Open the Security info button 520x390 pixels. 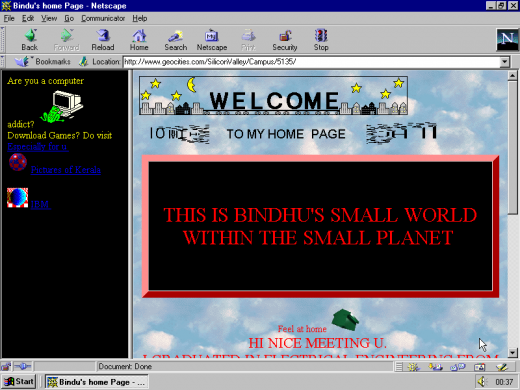point(285,40)
